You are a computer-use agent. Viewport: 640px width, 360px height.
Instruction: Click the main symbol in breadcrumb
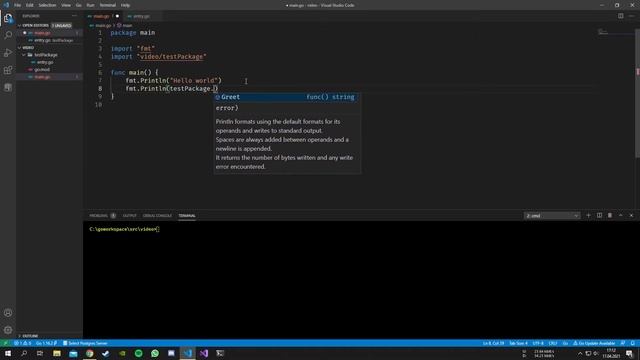(124, 25)
